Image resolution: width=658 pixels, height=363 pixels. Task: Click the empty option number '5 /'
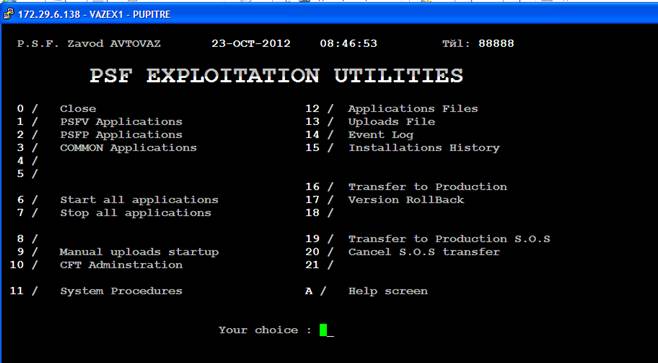point(27,174)
